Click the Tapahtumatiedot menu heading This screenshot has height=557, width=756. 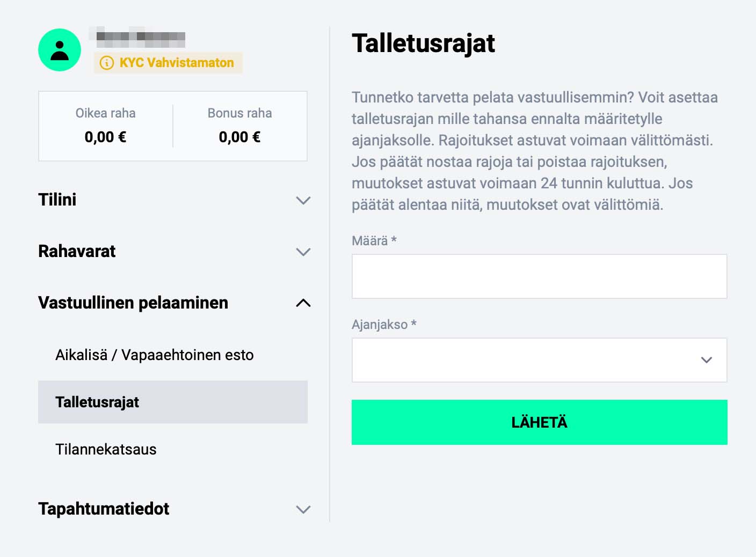[x=104, y=509]
